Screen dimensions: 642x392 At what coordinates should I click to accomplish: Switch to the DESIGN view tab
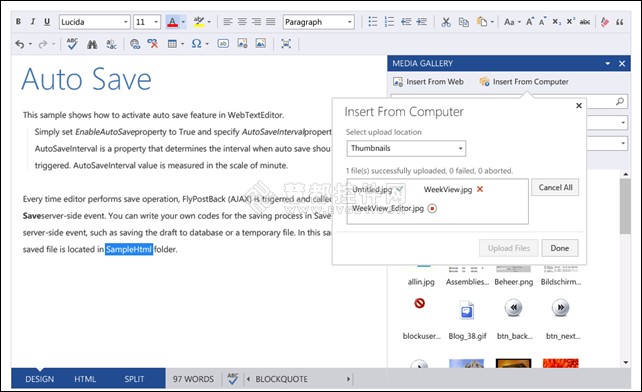[39, 379]
